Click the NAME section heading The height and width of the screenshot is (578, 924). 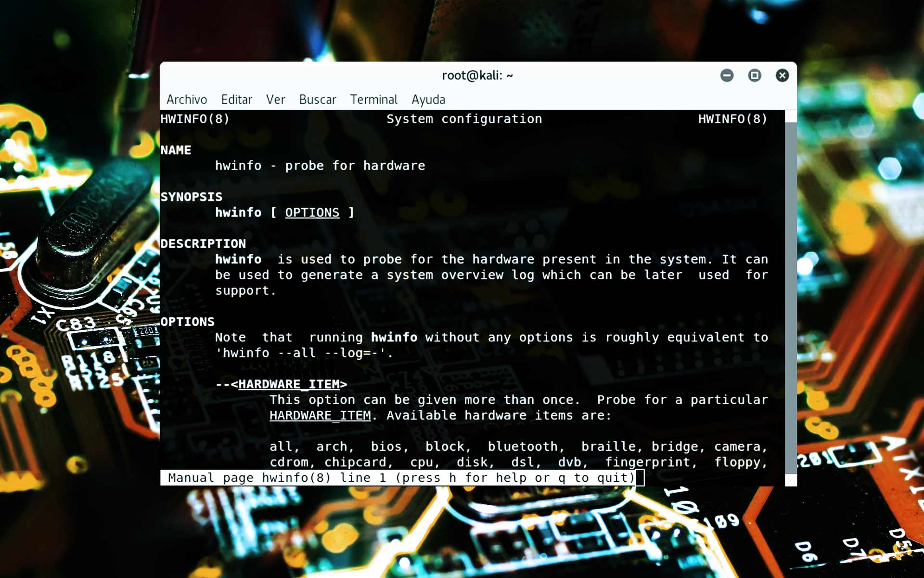click(176, 150)
